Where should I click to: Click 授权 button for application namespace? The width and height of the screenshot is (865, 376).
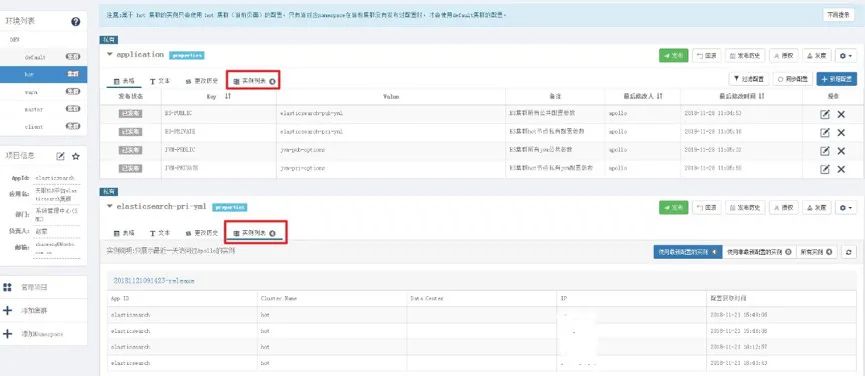[784, 56]
